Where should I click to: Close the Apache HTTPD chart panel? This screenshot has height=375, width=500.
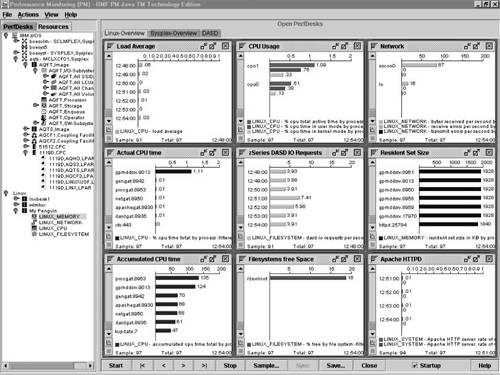pos(489,259)
